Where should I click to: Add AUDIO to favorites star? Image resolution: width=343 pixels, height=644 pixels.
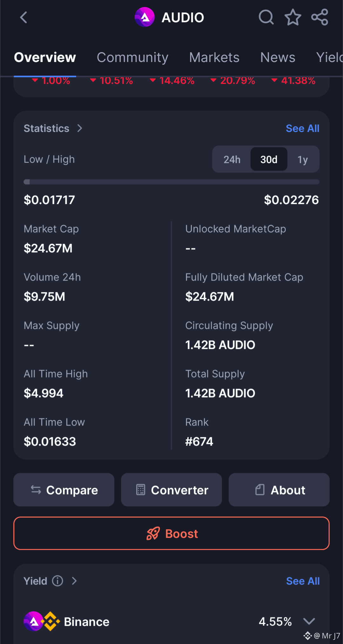293,17
